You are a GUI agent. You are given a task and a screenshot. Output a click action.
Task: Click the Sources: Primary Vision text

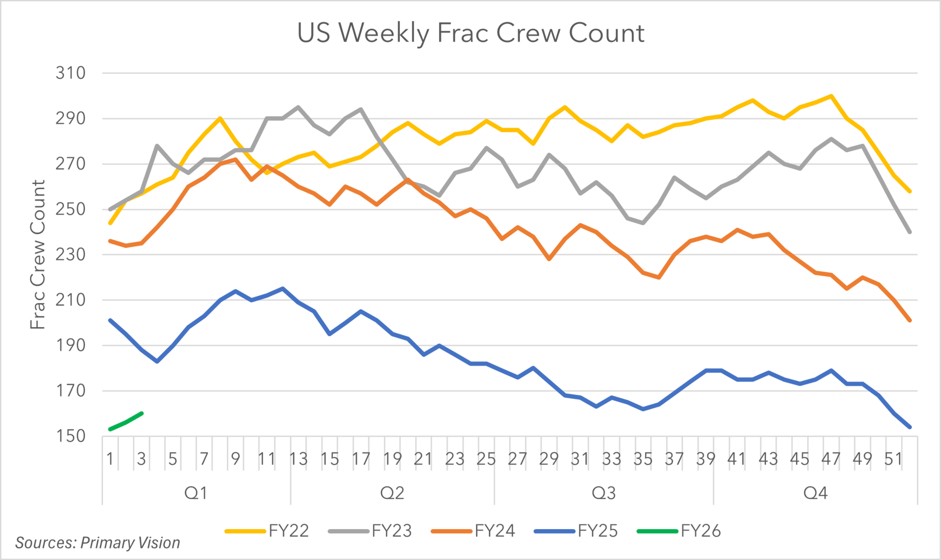pos(98,543)
